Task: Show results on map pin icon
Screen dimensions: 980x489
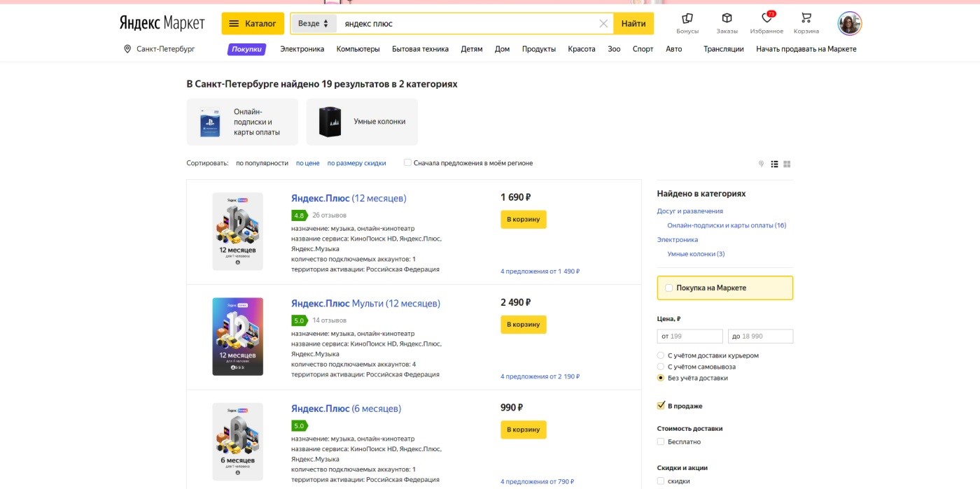Action: pyautogui.click(x=761, y=164)
